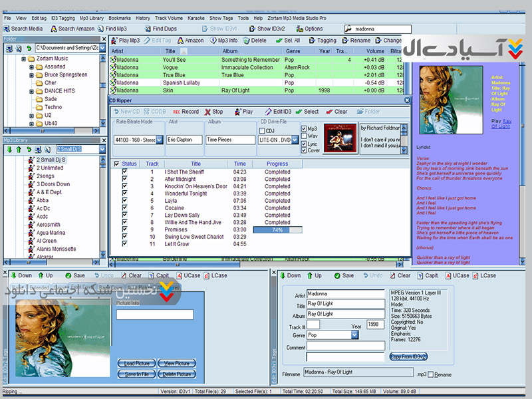Click the Copy From ID3v2 button

point(408,357)
